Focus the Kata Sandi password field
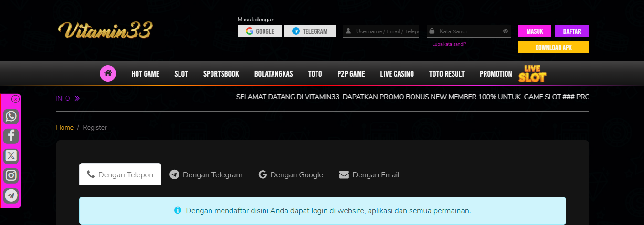The width and height of the screenshot is (644, 225). tap(469, 31)
